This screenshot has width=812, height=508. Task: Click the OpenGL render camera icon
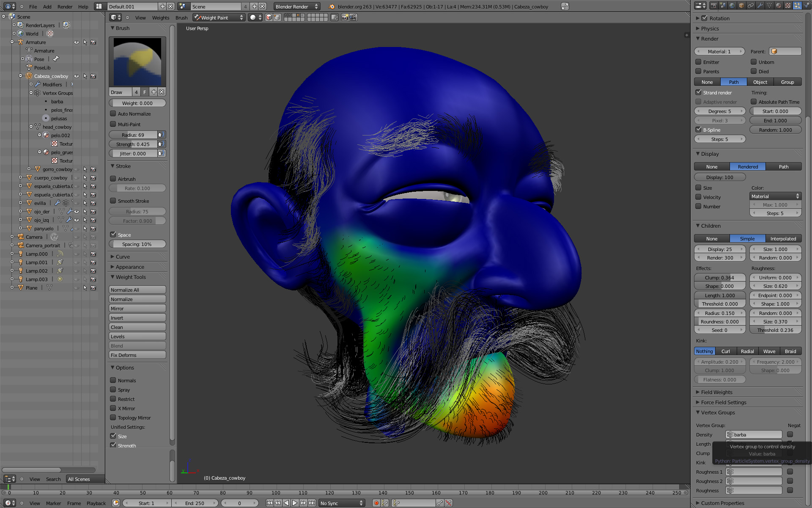345,17
